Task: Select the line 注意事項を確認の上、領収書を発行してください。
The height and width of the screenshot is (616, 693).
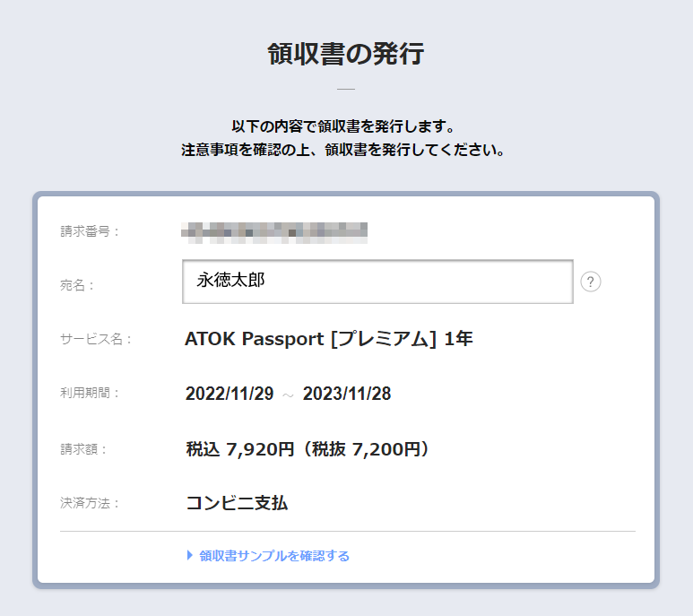Action: tap(343, 150)
